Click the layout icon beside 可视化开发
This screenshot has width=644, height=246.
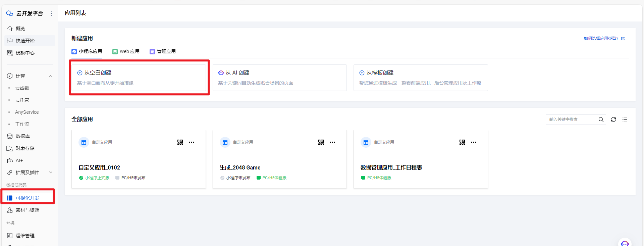(x=10, y=198)
